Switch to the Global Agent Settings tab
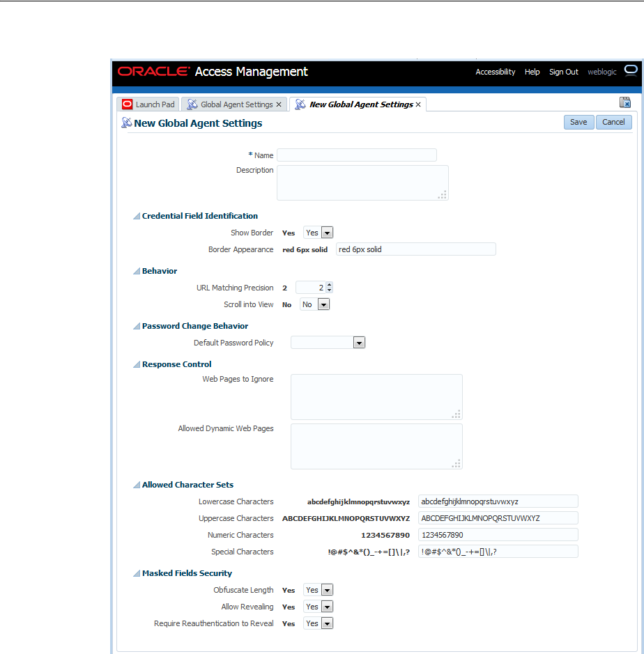Screen dimensions: 644x654 point(234,104)
